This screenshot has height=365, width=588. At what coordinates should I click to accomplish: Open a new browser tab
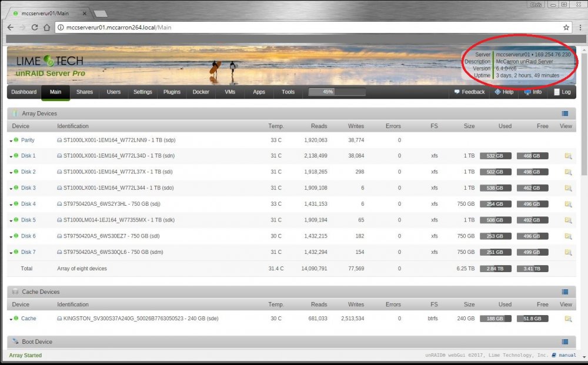click(x=101, y=14)
